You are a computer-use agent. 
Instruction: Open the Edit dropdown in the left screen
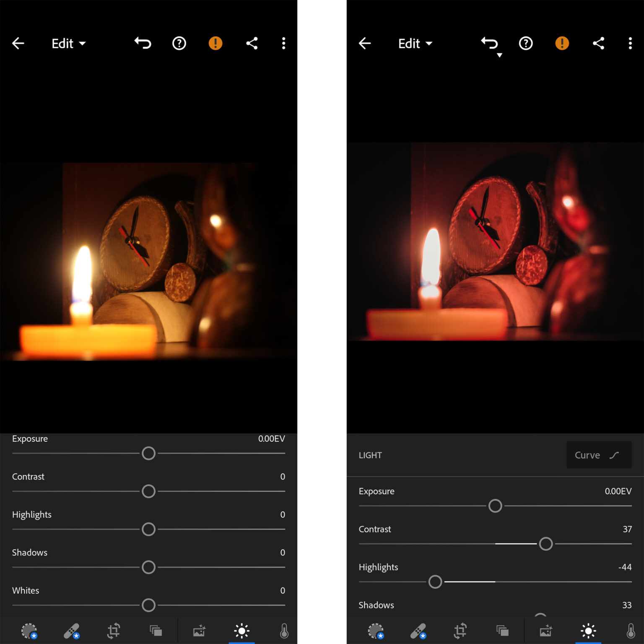click(68, 44)
